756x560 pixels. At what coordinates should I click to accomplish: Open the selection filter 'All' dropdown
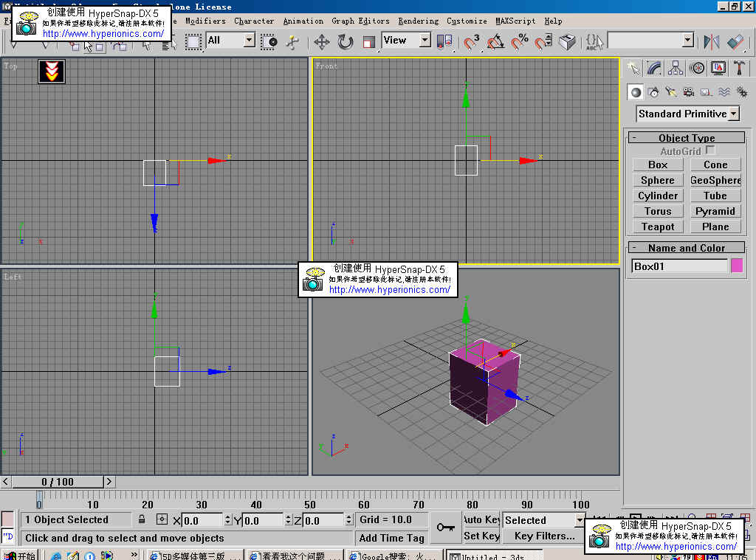[x=250, y=40]
